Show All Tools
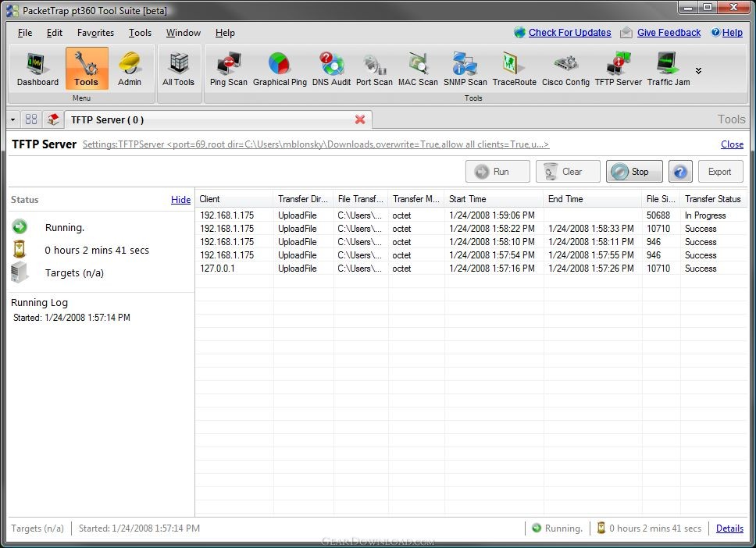756x548 pixels. click(178, 69)
